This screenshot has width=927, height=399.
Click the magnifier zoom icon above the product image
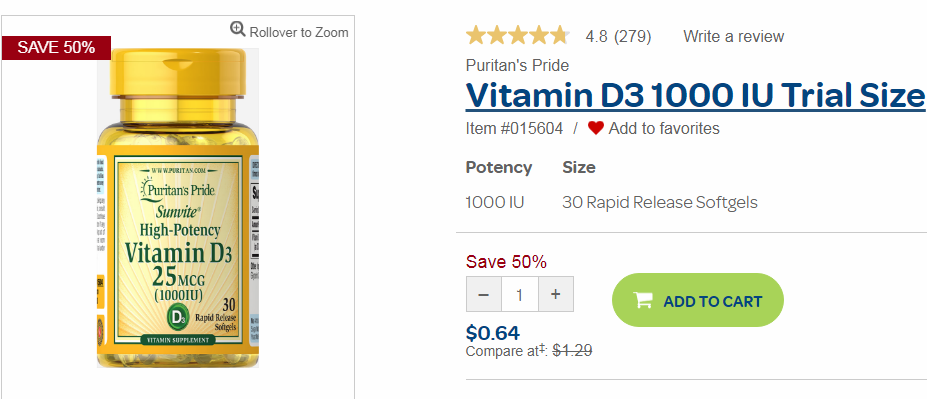tap(238, 29)
